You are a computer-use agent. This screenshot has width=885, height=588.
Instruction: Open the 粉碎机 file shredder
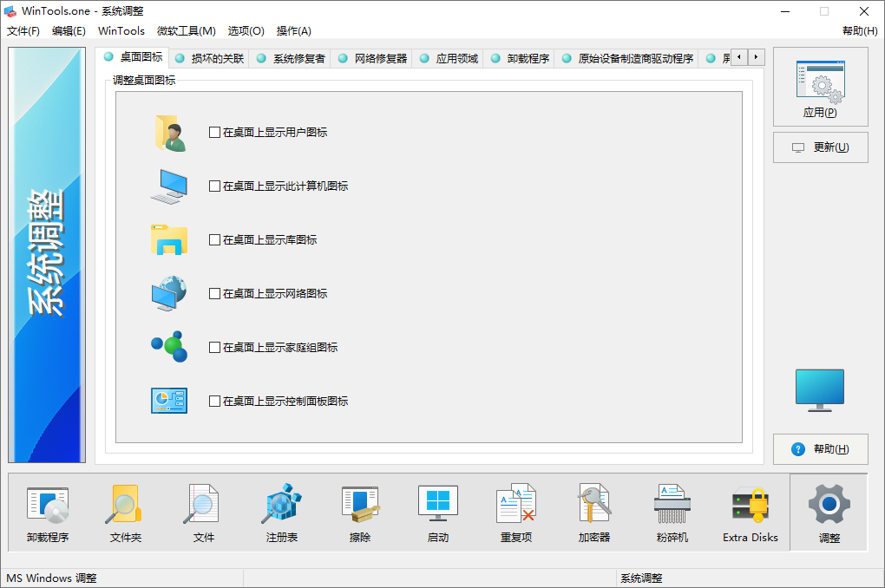(672, 512)
